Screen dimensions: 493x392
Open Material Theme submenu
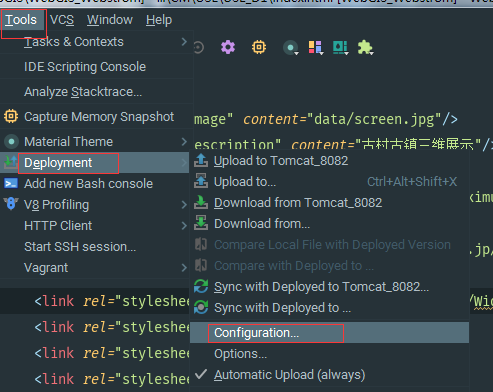97,142
